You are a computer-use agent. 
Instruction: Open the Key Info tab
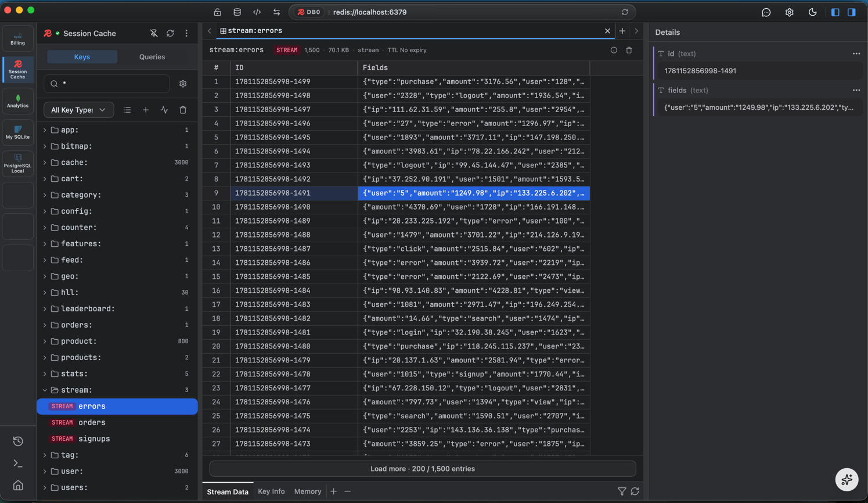pos(271,492)
